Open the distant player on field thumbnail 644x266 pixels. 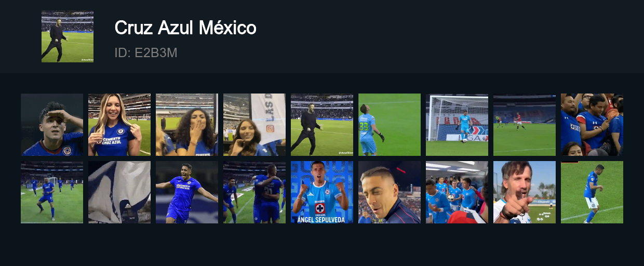point(525,125)
